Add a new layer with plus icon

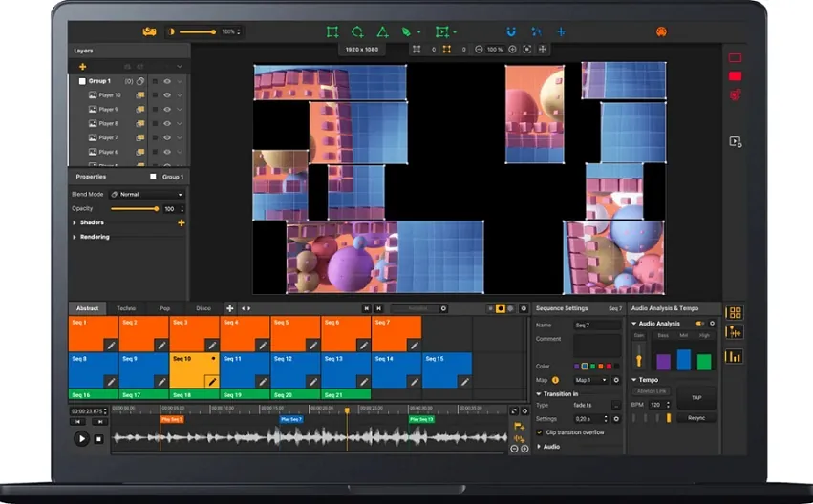point(82,66)
